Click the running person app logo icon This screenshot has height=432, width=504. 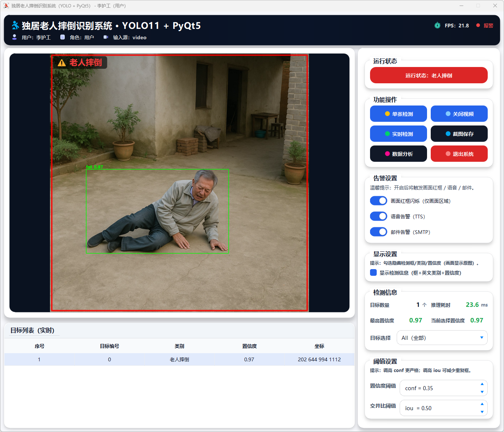click(15, 25)
